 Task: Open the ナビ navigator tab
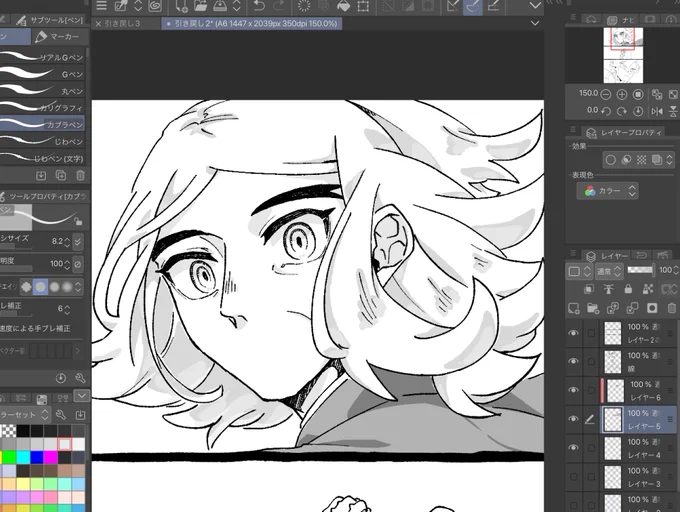tap(624, 20)
